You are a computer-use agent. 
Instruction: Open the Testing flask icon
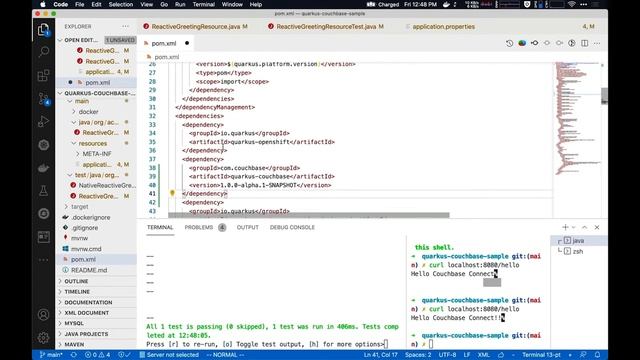[x=43, y=191]
